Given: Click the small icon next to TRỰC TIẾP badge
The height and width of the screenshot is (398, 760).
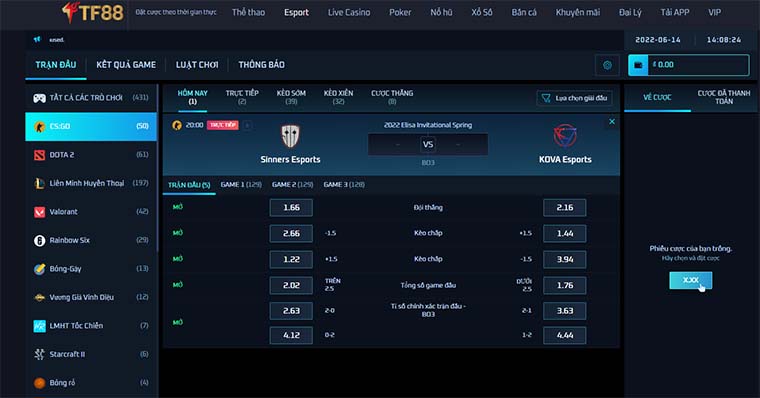Looking at the screenshot, I should click(x=247, y=126).
